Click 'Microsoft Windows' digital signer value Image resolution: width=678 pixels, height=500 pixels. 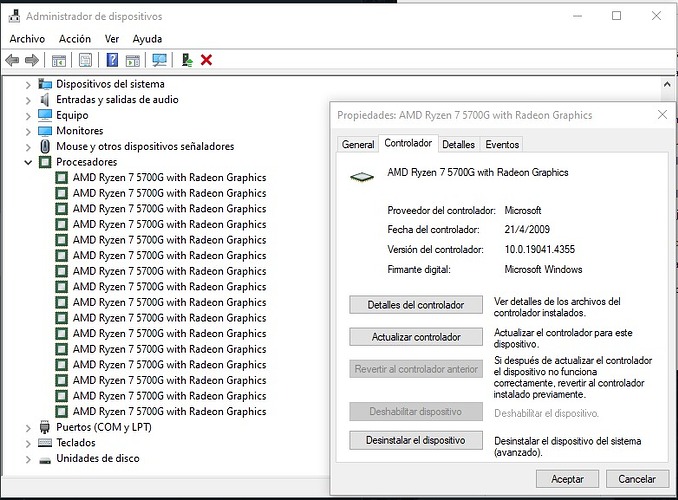(x=543, y=269)
